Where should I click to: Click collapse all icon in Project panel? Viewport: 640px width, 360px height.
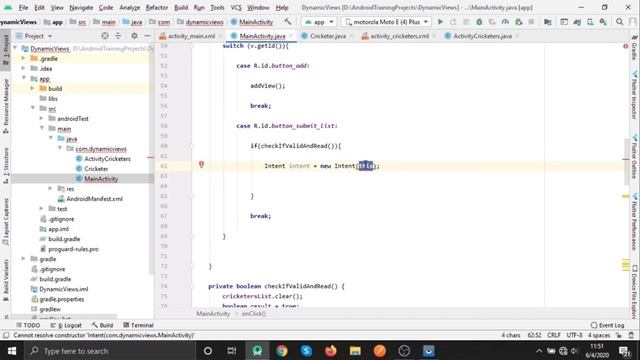pos(118,36)
